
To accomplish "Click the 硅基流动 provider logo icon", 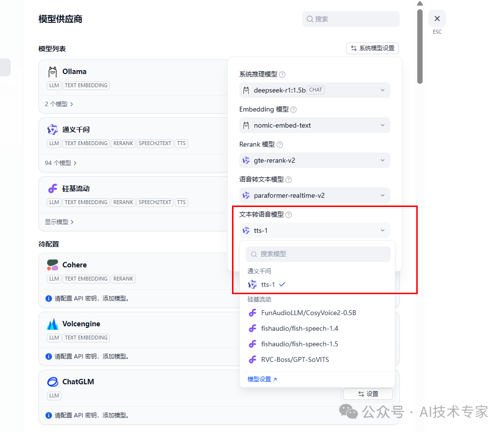I will [x=52, y=188].
